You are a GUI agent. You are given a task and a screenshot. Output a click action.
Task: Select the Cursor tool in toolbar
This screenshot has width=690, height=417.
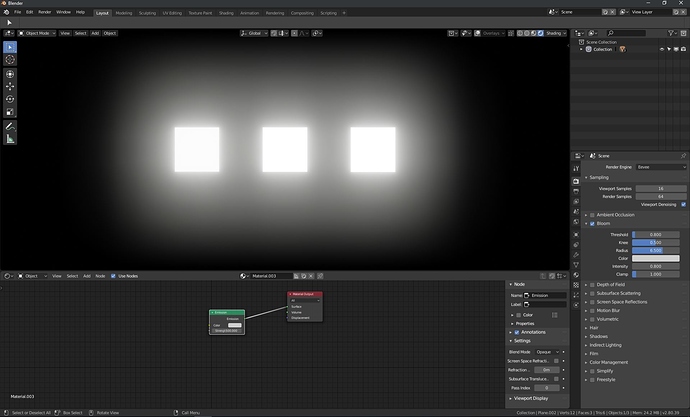coord(10,60)
